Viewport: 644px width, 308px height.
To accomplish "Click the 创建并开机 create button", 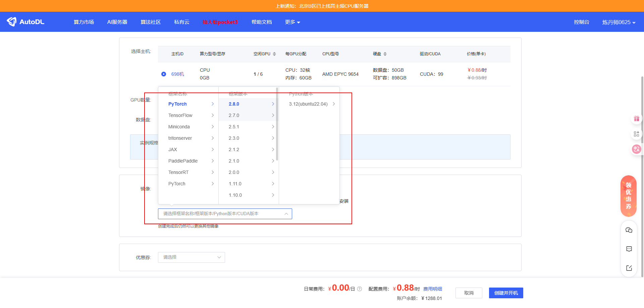I will click(506, 293).
